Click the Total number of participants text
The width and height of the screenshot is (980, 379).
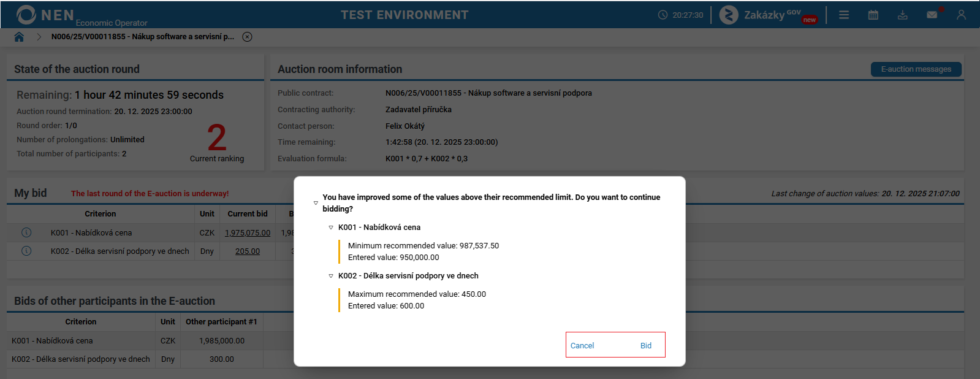[72, 154]
